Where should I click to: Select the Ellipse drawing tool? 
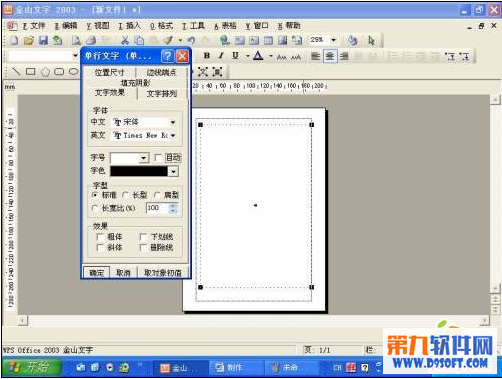tap(73, 71)
